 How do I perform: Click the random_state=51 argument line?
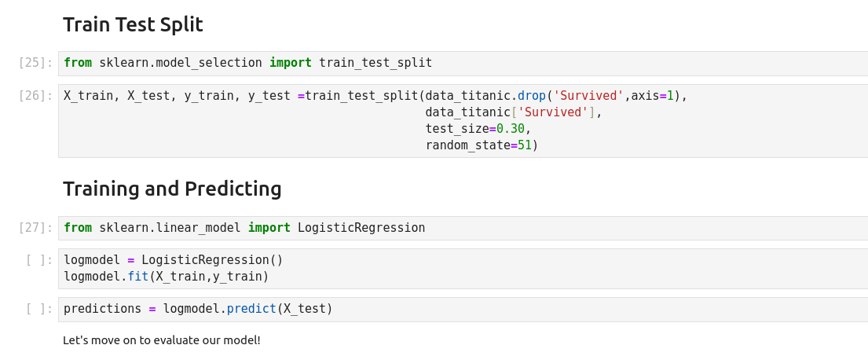coord(482,145)
